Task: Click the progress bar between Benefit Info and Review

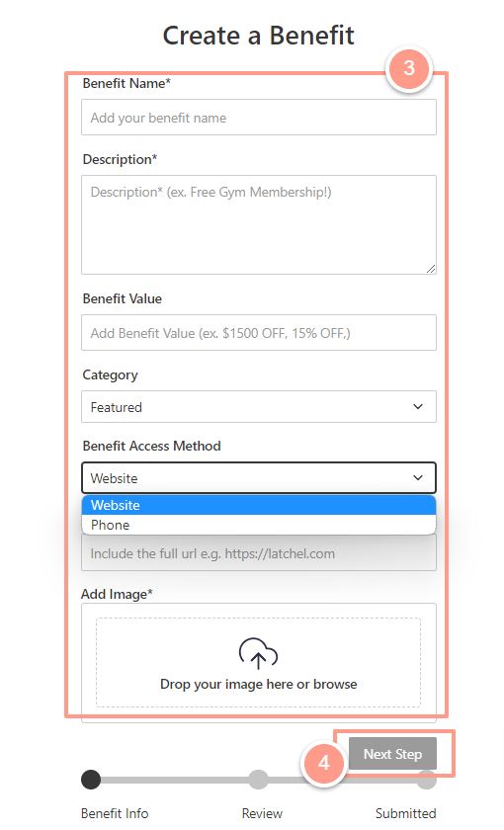Action: (175, 781)
